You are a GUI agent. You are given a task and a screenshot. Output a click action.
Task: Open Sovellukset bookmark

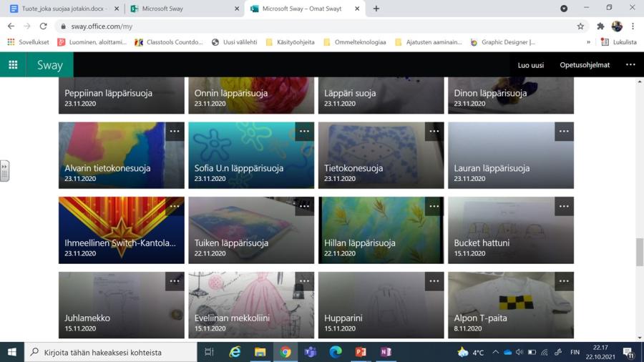pos(28,42)
